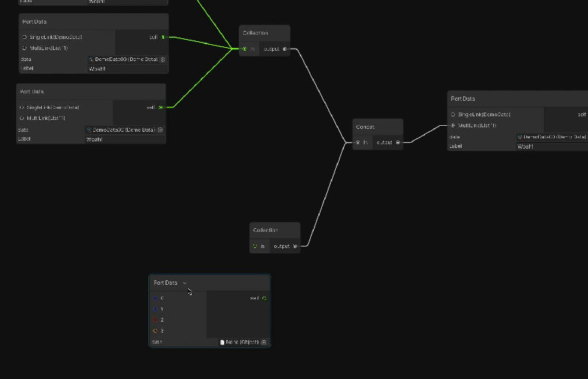Click the label field on right Port Data node
The width and height of the screenshot is (588, 379).
(551, 146)
